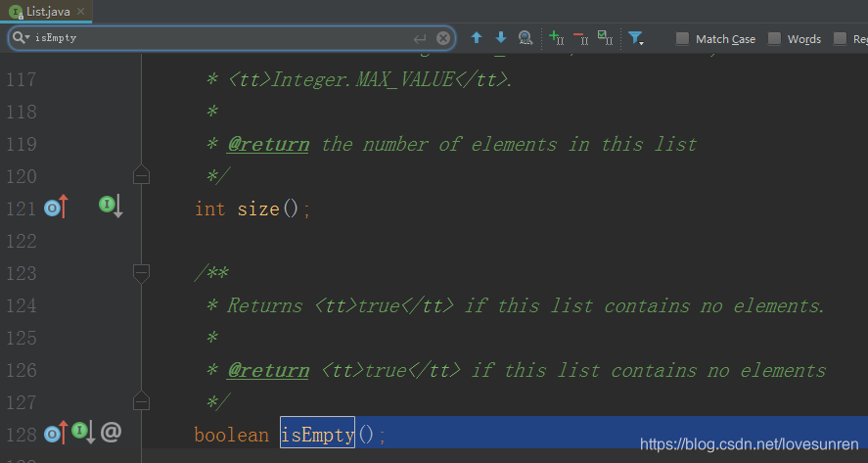Click the 'Returns <tt>true</tt>' comment on line 124
This screenshot has height=463, width=868.
[x=340, y=305]
